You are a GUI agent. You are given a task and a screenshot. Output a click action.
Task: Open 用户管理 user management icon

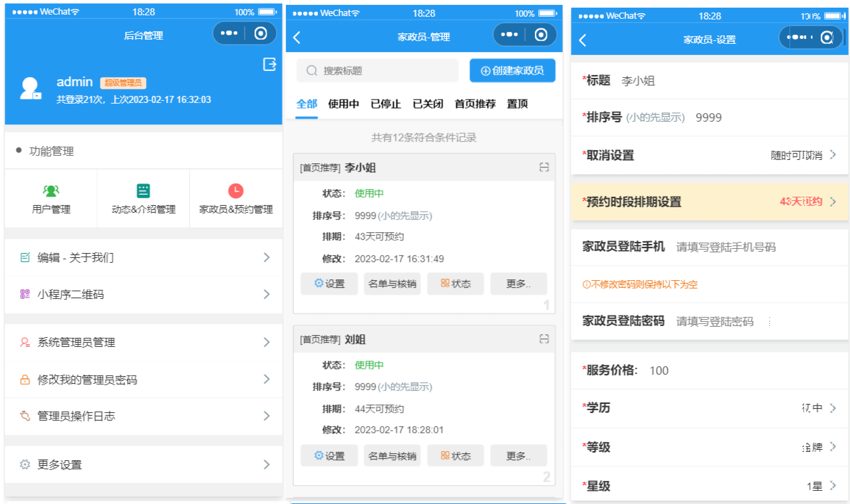click(51, 191)
